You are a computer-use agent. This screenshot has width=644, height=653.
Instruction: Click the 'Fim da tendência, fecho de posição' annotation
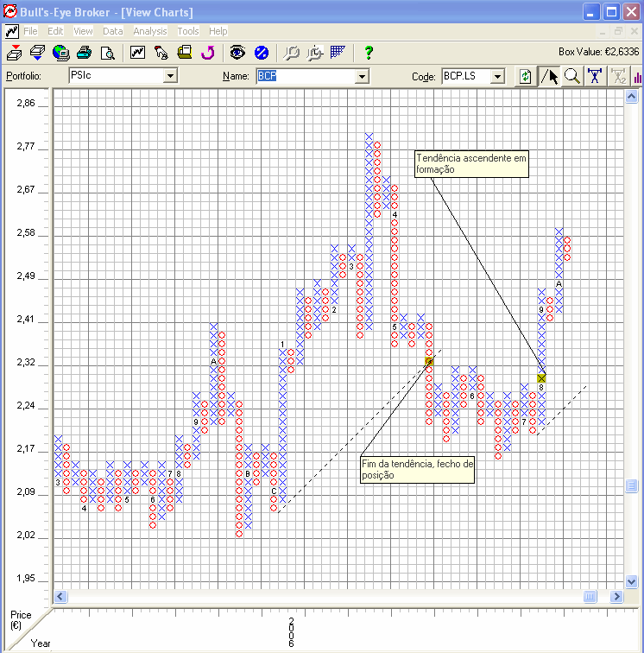tap(418, 469)
